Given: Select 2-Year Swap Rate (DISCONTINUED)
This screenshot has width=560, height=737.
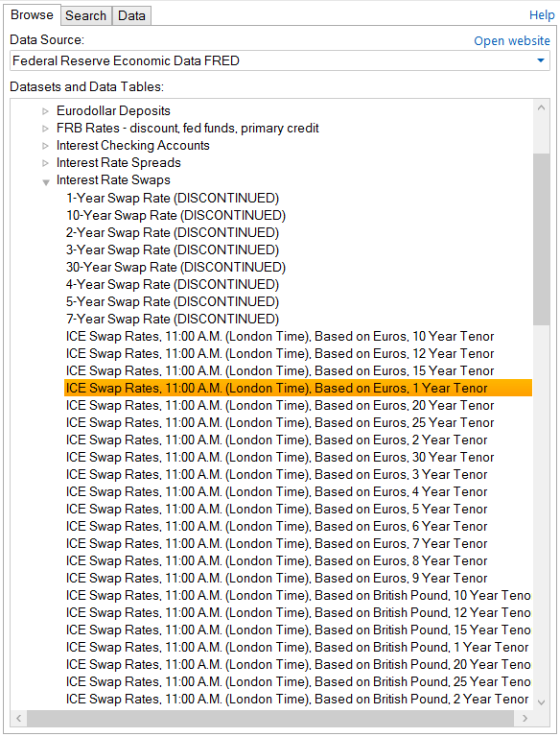Looking at the screenshot, I should [x=173, y=232].
